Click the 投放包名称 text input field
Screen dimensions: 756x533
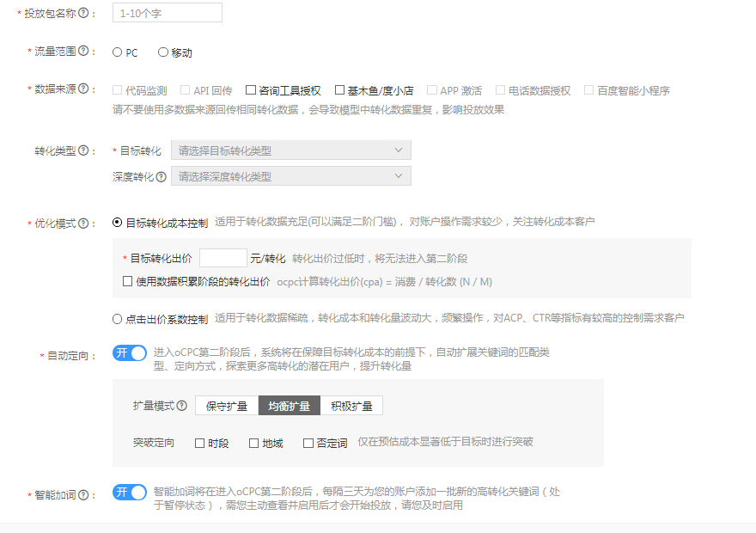(167, 13)
